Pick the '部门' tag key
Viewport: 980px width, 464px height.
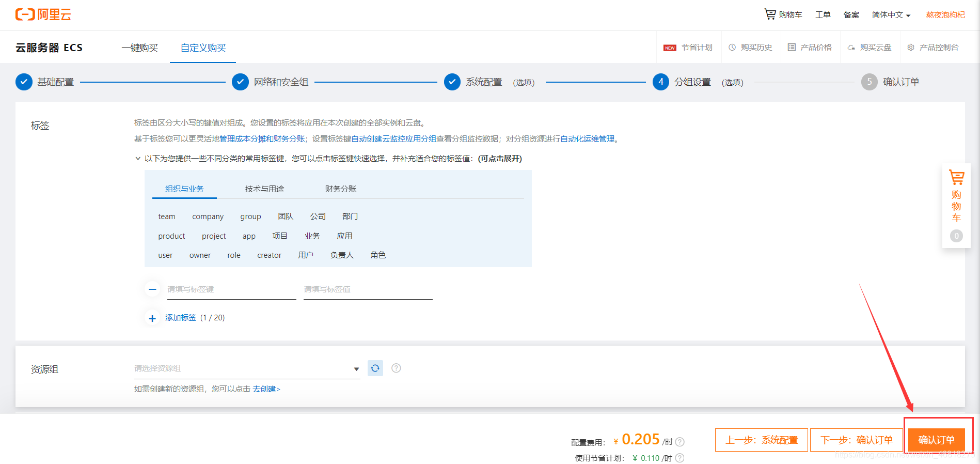pos(350,216)
